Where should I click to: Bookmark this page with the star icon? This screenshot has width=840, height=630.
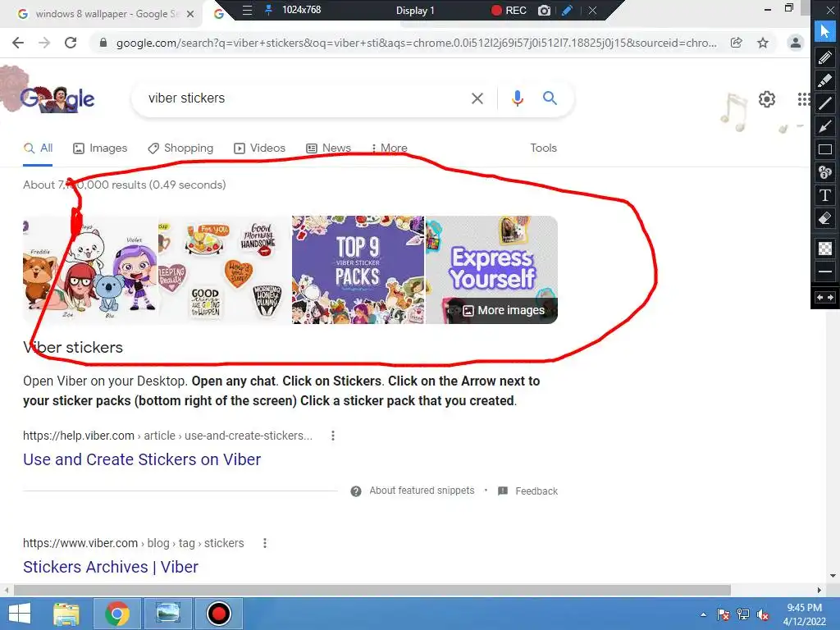[763, 43]
